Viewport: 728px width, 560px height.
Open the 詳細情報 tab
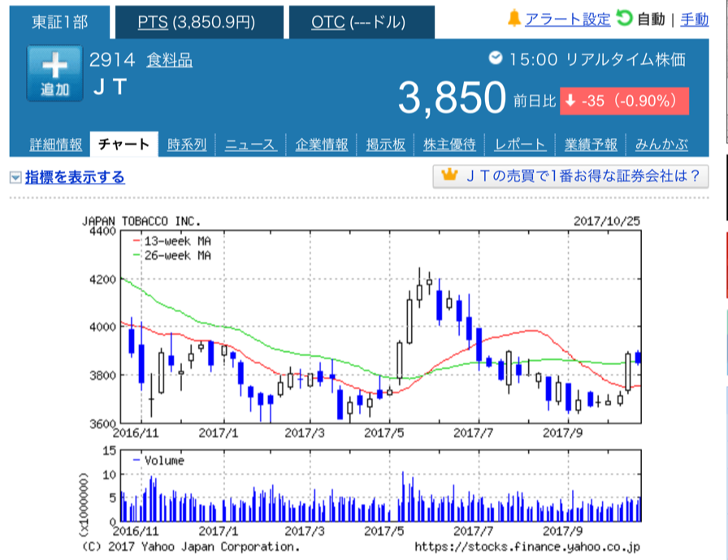[x=56, y=145]
